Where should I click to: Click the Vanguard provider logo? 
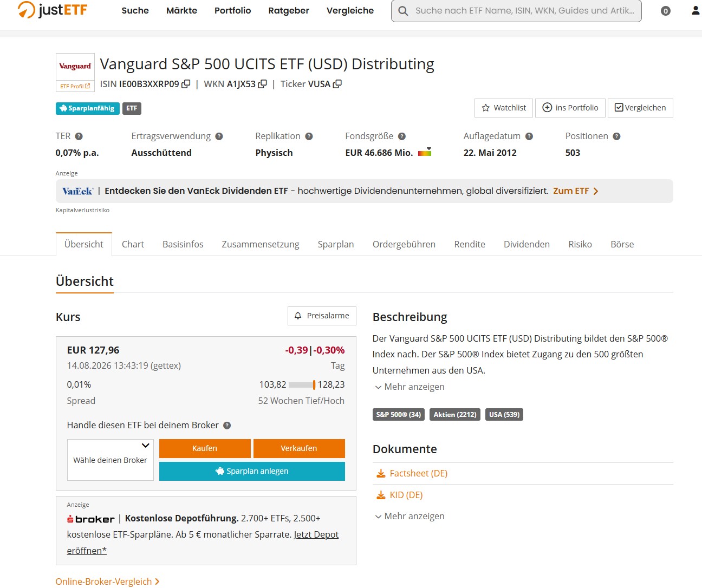[75, 67]
